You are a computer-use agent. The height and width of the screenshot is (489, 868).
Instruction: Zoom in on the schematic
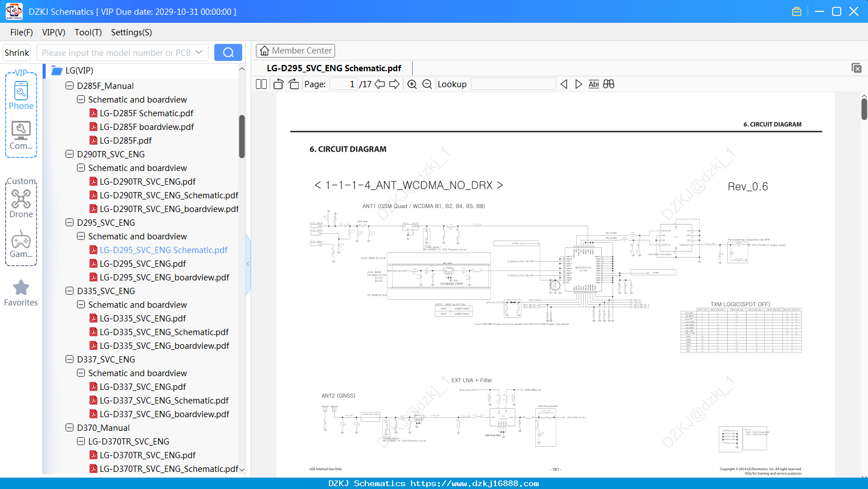pos(412,84)
